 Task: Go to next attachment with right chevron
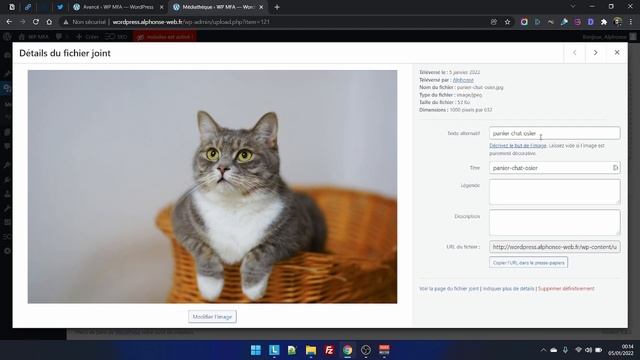(x=596, y=53)
